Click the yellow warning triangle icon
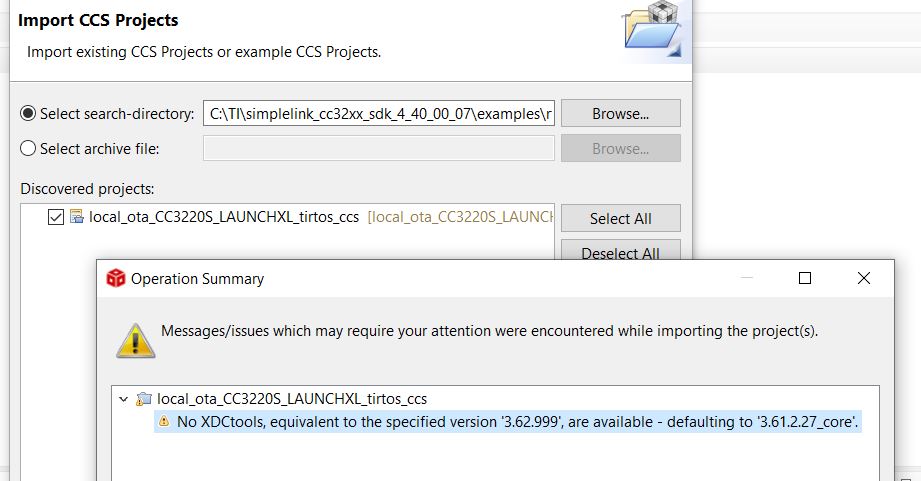This screenshot has width=921, height=481. point(136,341)
